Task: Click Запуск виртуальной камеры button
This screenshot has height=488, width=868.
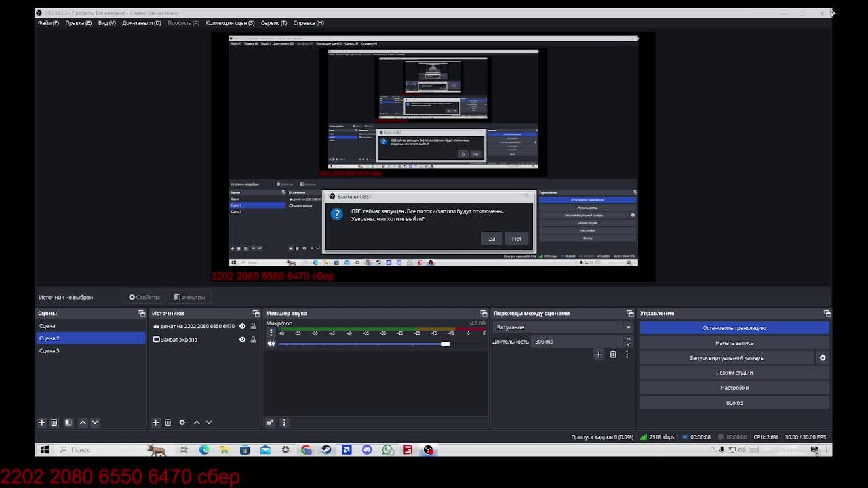Action: click(x=727, y=358)
